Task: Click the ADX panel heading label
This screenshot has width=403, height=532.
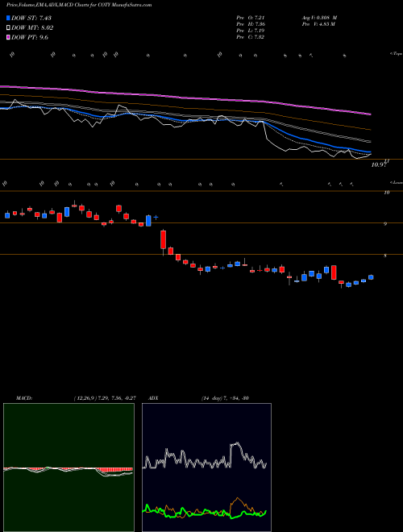Action: tap(154, 398)
